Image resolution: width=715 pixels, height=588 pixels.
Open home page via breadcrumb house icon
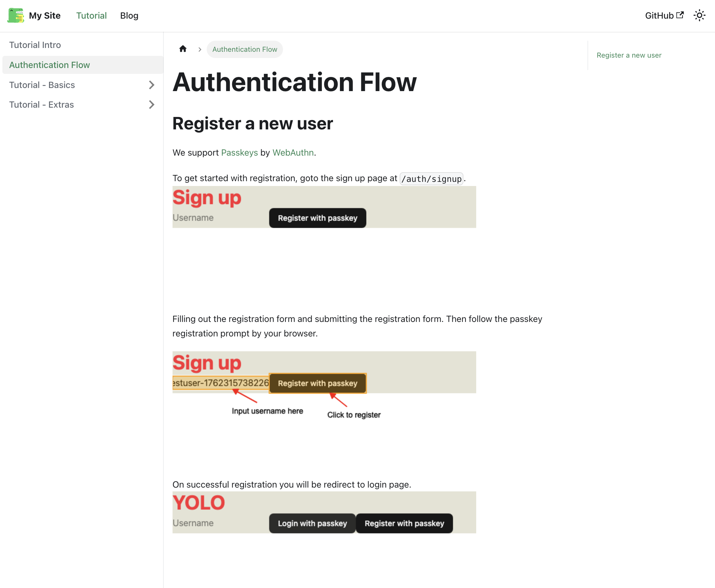(183, 49)
